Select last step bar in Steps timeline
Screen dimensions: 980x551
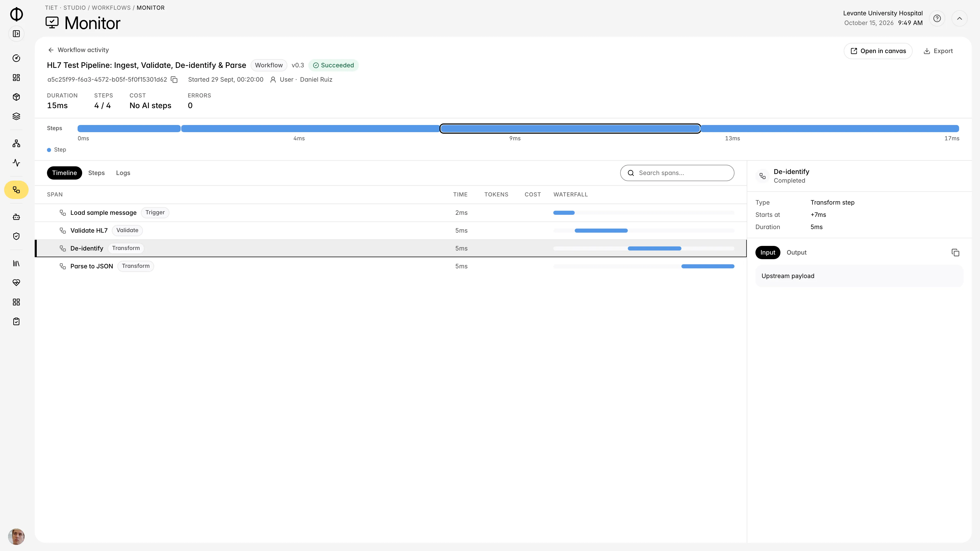click(x=830, y=129)
